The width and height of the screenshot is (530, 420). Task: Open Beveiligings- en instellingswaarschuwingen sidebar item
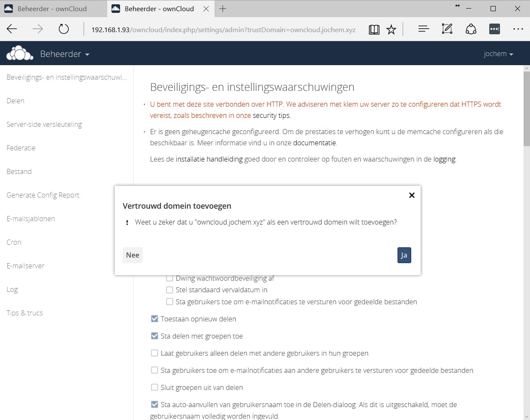[x=66, y=77]
